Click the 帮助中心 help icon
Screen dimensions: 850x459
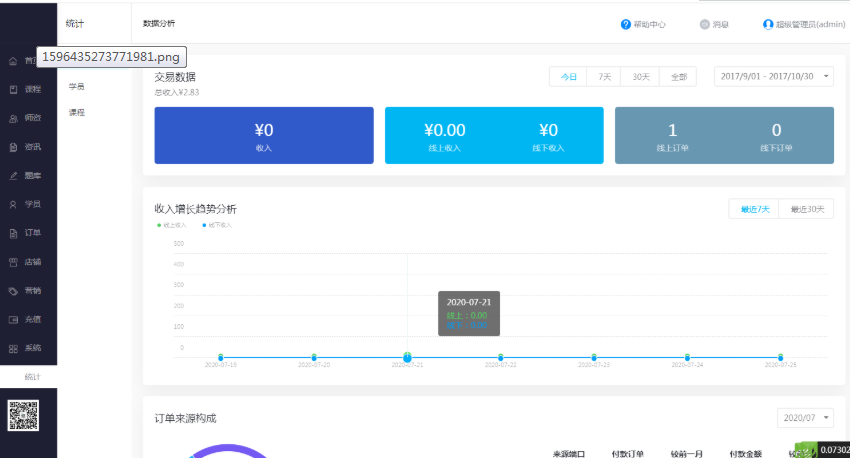tap(626, 24)
